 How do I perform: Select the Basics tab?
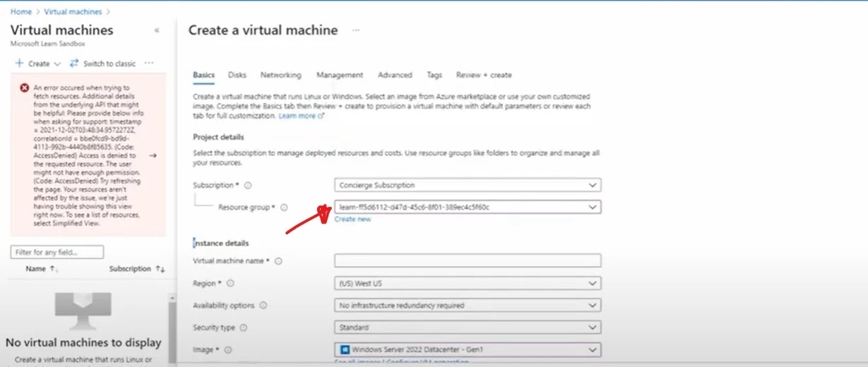pyautogui.click(x=203, y=75)
